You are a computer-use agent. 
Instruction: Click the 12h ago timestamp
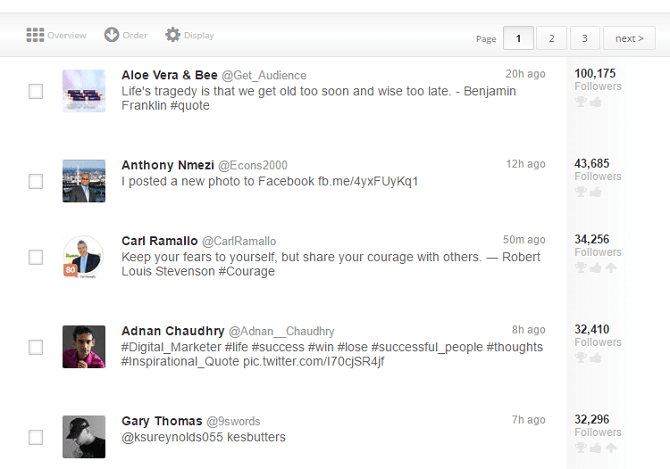(x=526, y=164)
